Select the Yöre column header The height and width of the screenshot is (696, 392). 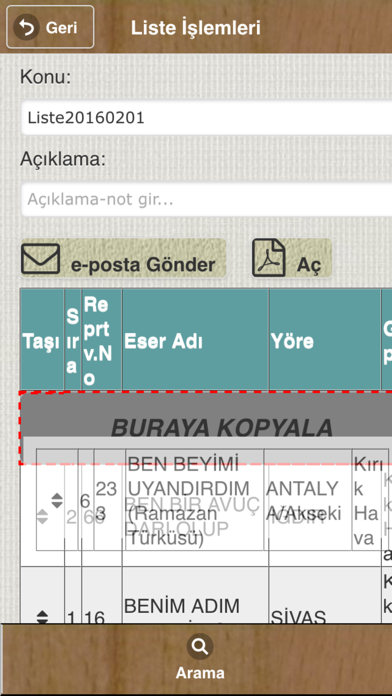coord(325,339)
